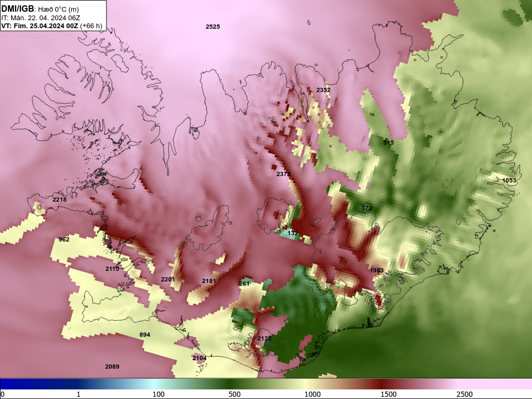Select the 100 mark on the legend bar
The width and height of the screenshot is (532, 399).
pyautogui.click(x=159, y=394)
